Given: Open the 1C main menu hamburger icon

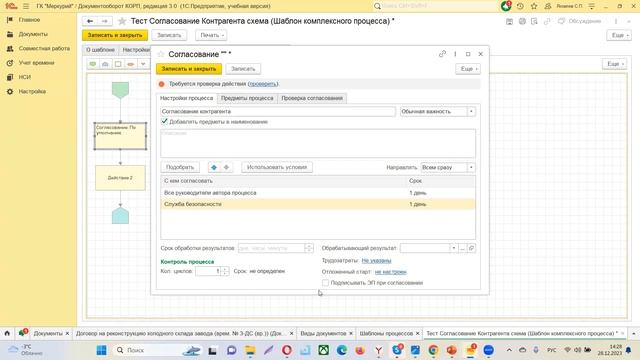Looking at the screenshot, I should tap(26, 6).
